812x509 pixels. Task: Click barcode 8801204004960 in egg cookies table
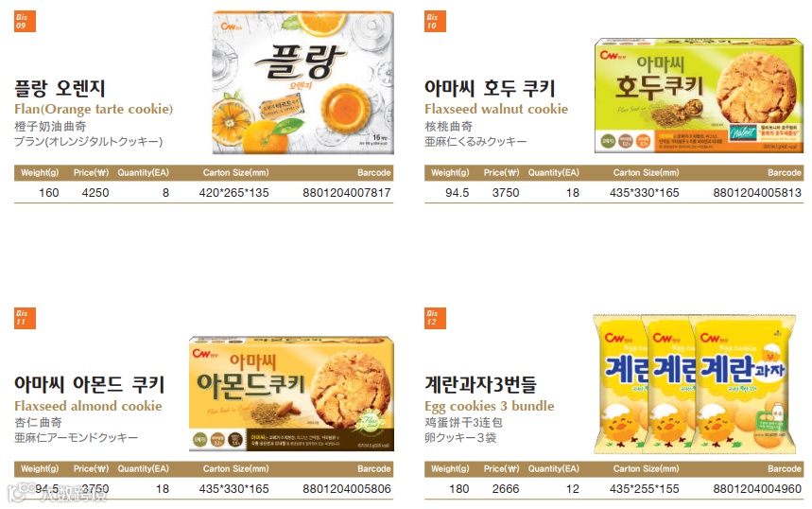point(757,489)
